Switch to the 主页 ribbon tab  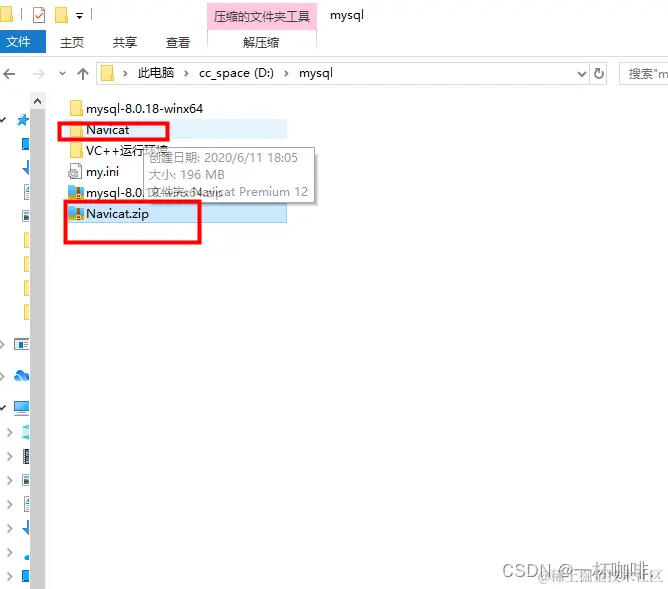click(72, 42)
